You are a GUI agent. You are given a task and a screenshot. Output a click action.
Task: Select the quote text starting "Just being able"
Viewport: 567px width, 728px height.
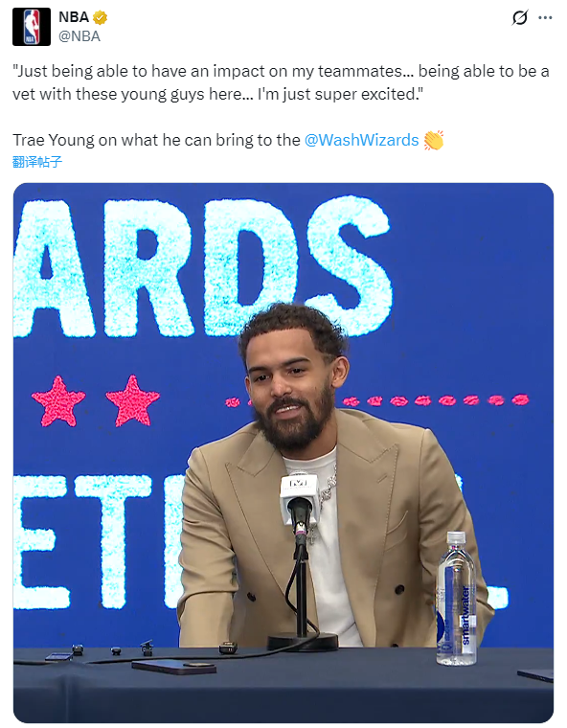tap(281, 82)
